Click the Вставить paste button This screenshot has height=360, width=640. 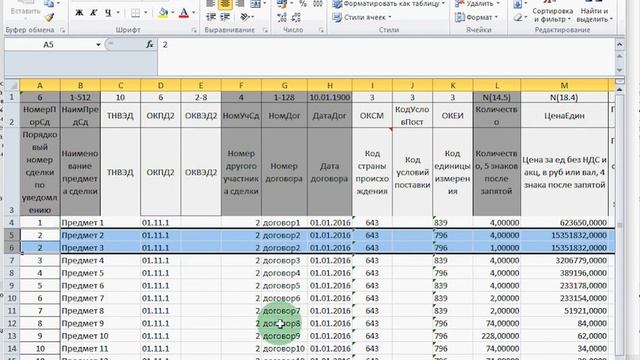point(25,11)
